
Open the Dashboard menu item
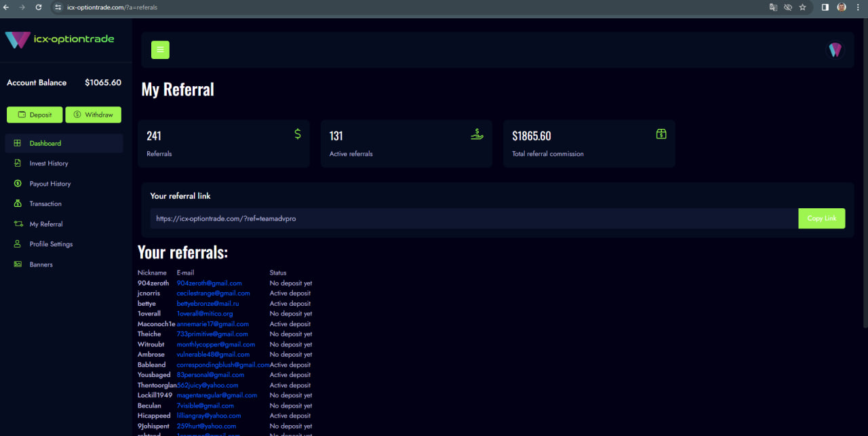(45, 143)
